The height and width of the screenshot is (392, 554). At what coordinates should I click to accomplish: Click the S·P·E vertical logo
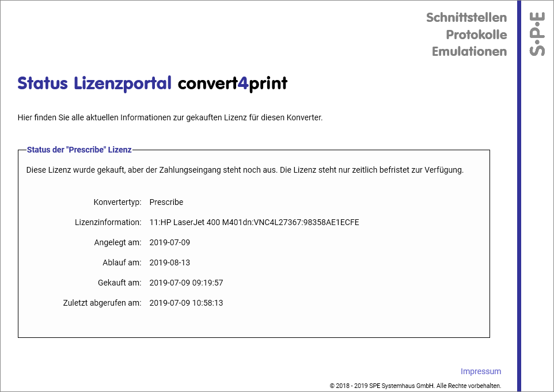coord(537,35)
